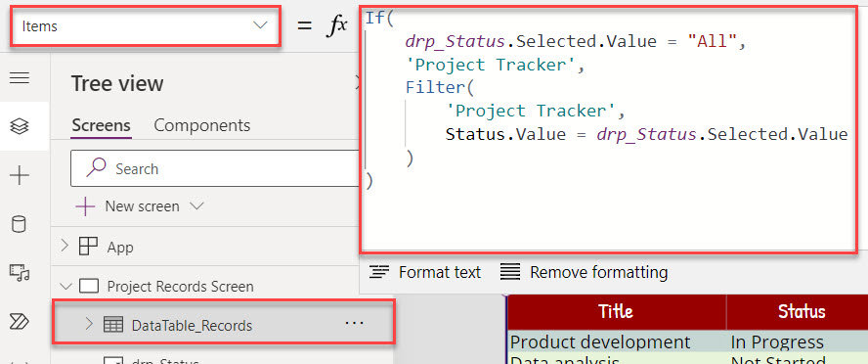Click New screen button

[x=128, y=206]
